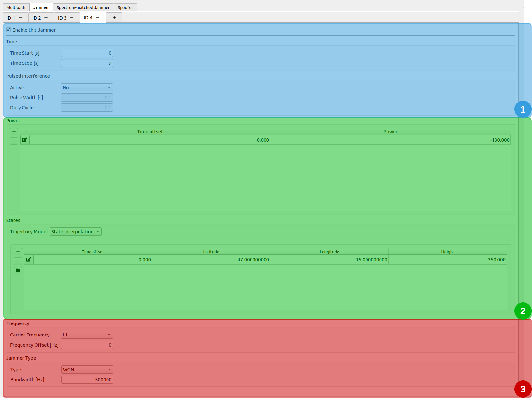
Task: Change the Jammer Type dropdown
Action: [87, 370]
